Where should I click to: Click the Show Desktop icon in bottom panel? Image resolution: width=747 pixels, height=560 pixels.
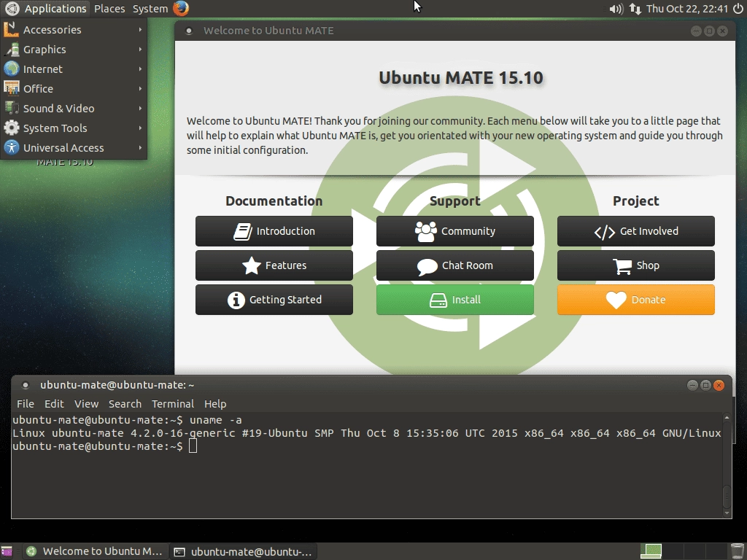coord(7,551)
